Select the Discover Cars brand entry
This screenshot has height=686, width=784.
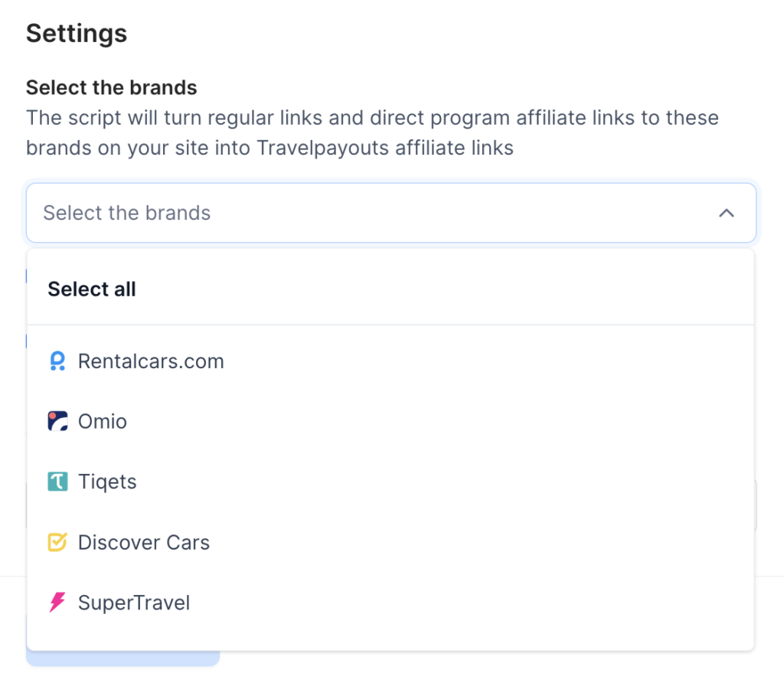point(143,542)
